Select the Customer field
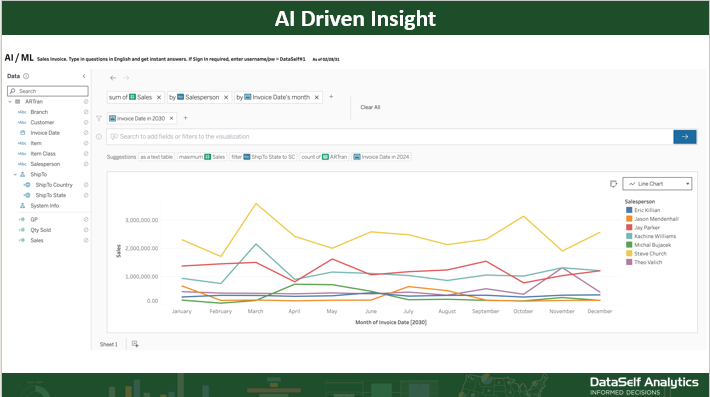This screenshot has width=710, height=397. pyautogui.click(x=42, y=123)
